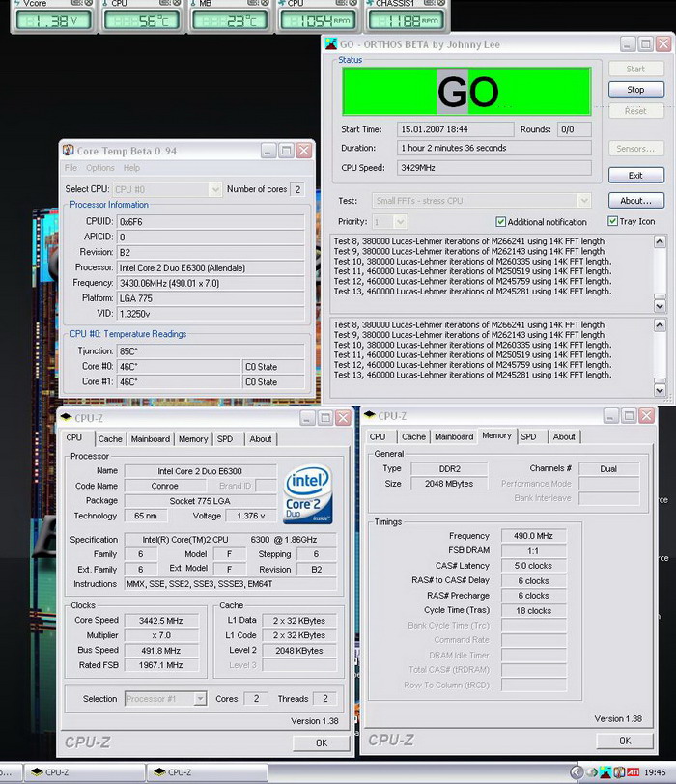This screenshot has height=784, width=676.
Task: Close the left CPU-Z window
Action: click(x=343, y=417)
